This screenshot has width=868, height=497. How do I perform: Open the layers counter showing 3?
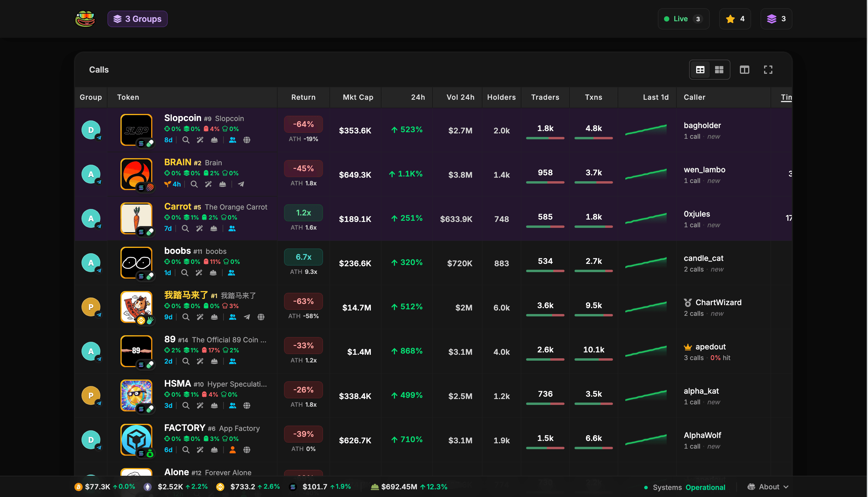(776, 19)
